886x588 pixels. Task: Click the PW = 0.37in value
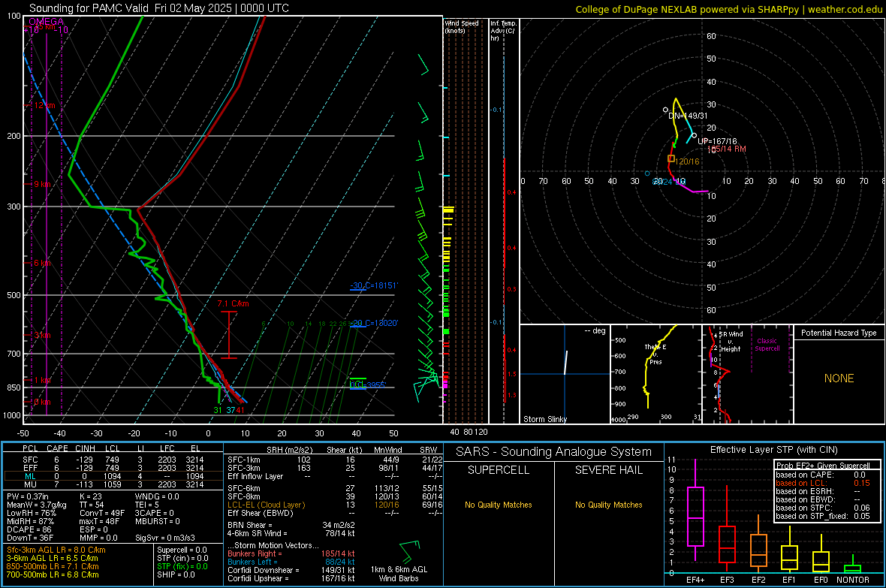tap(28, 496)
